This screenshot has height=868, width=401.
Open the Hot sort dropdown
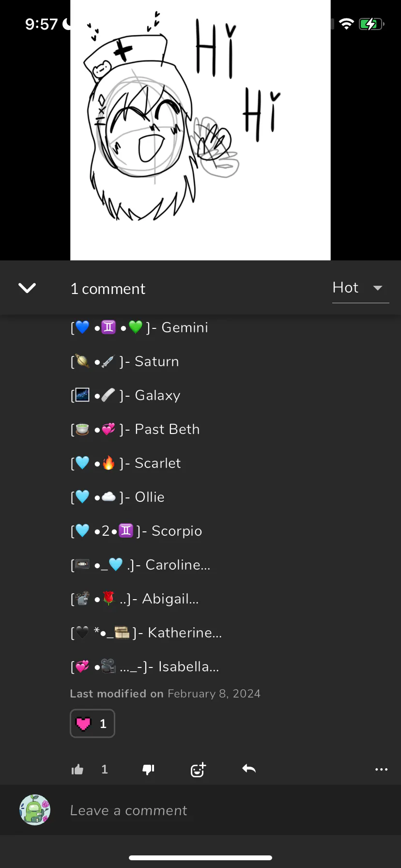pos(360,288)
